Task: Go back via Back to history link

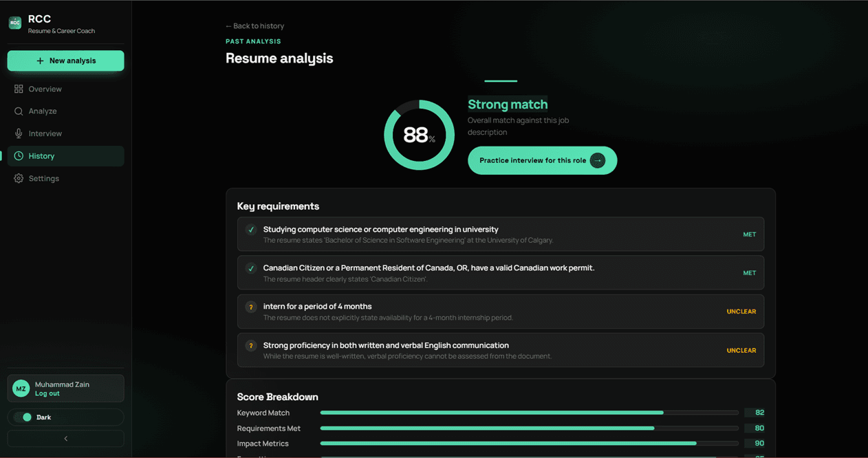Action: click(x=254, y=26)
